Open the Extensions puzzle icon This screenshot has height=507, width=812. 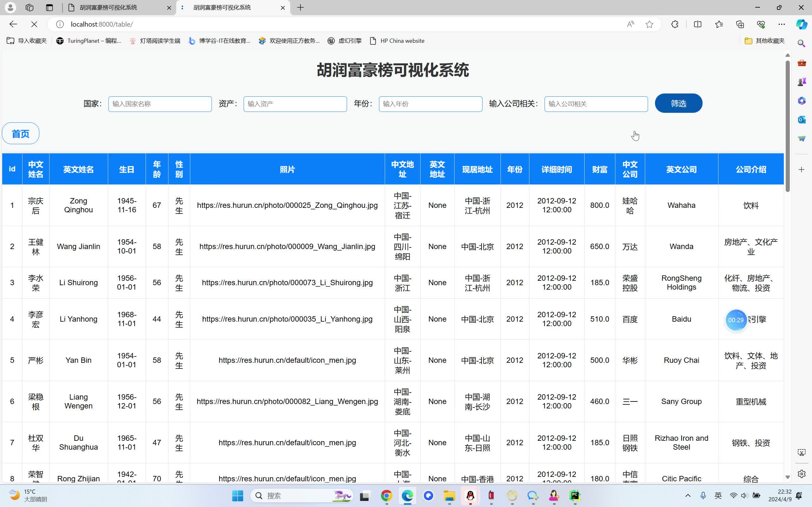pos(674,24)
